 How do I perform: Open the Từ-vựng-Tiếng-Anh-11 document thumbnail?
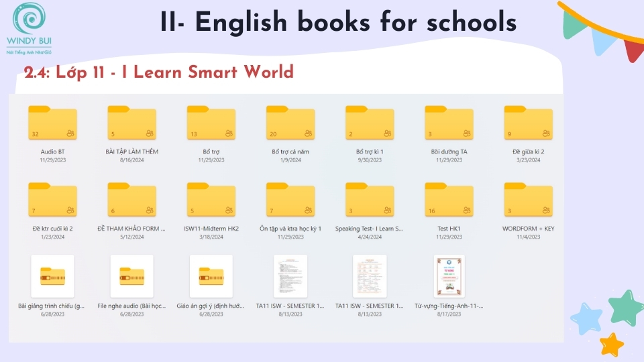[449, 276]
